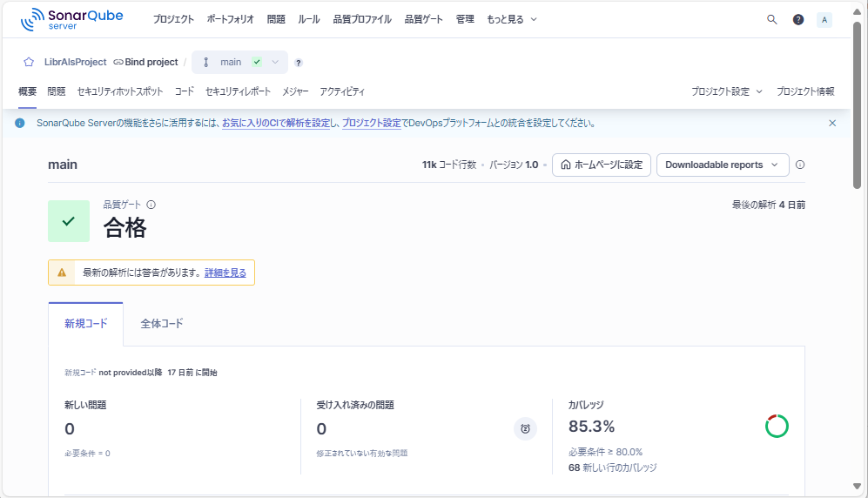The height and width of the screenshot is (498, 868).
Task: Expand the もっと見る menu
Action: [x=511, y=19]
